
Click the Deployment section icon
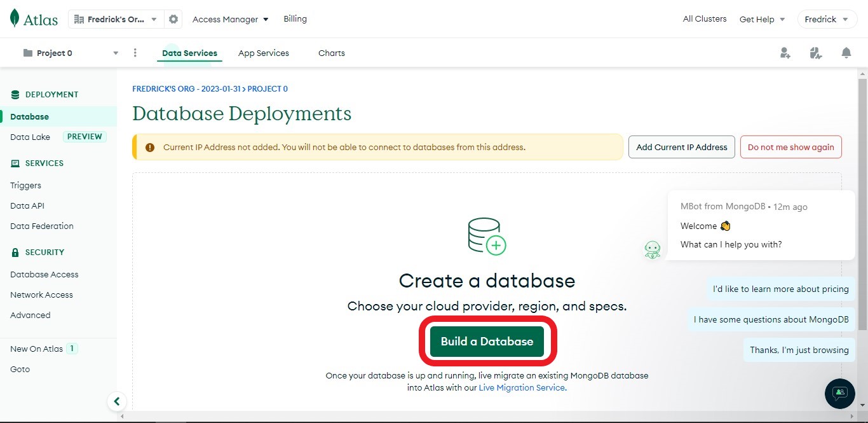pyautogui.click(x=15, y=95)
